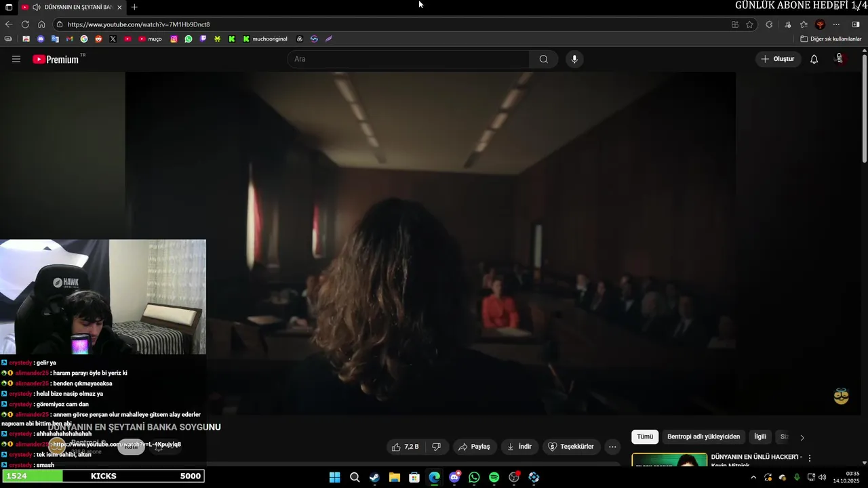Image resolution: width=868 pixels, height=488 pixels.
Task: Open File Explorer from the taskbar
Action: (x=394, y=477)
